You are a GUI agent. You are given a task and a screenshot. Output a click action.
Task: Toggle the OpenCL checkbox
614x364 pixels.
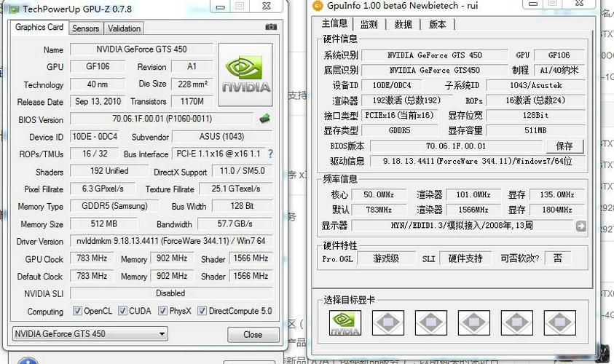point(77,311)
